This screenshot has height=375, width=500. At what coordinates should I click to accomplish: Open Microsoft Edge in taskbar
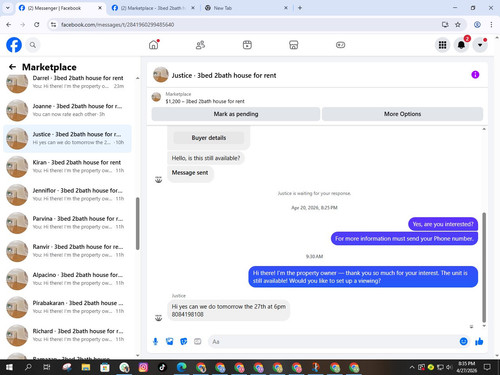point(182,367)
